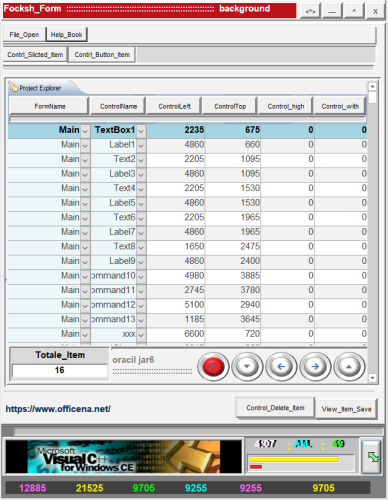Switch to Contrl_Button_Item tab
This screenshot has height=500, width=388.
coord(102,55)
